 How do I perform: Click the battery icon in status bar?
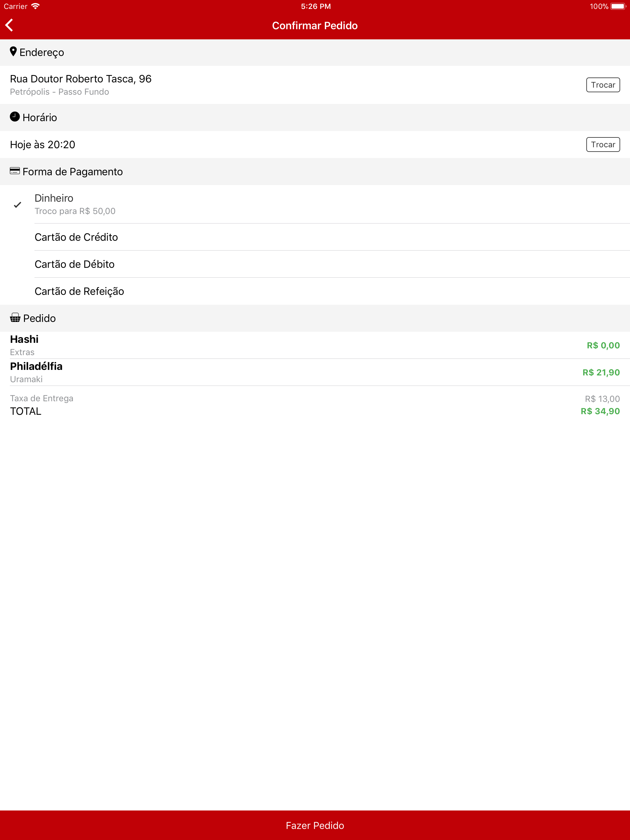tap(618, 6)
